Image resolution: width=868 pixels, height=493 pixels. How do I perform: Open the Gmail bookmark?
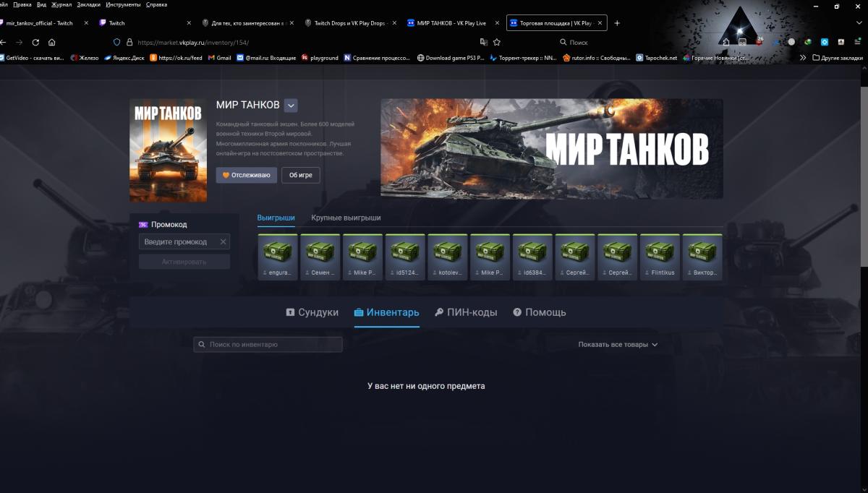point(220,58)
